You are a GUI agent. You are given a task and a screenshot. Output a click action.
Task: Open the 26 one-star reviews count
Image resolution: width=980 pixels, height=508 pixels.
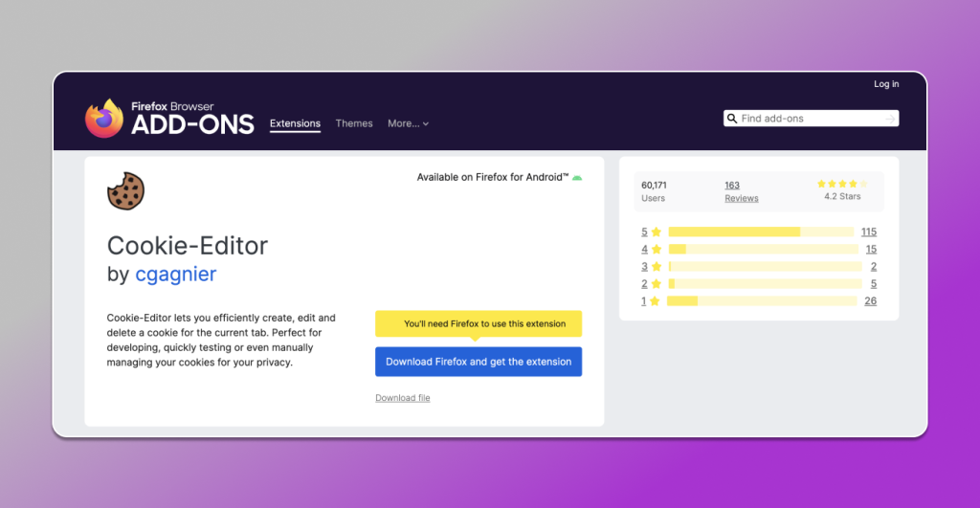tap(870, 301)
